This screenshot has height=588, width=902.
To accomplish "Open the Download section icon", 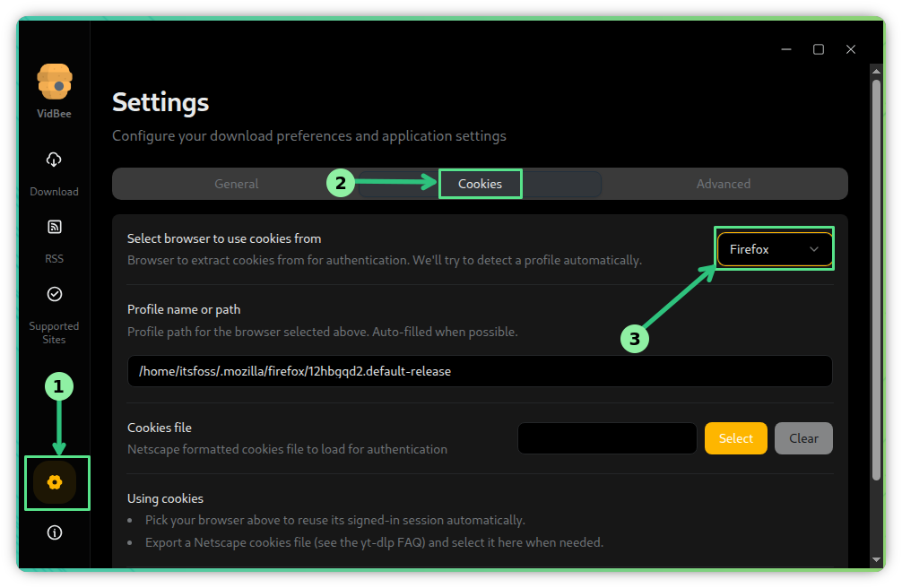I will 54,160.
